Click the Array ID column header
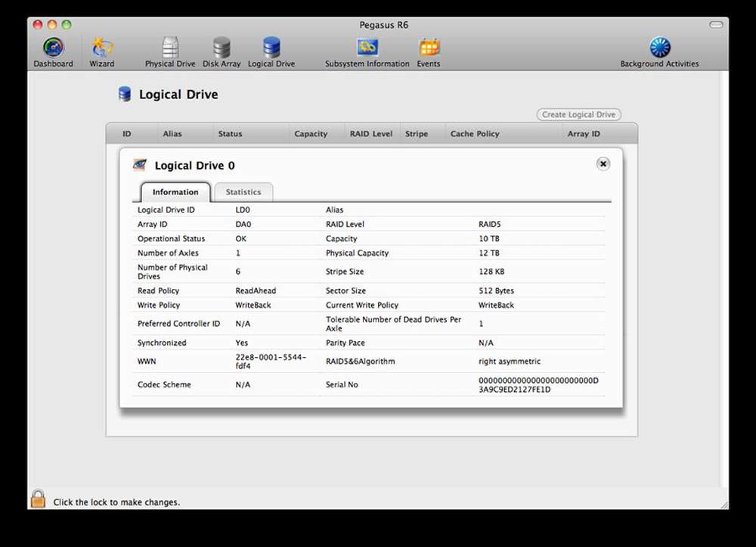This screenshot has height=547, width=756. (584, 134)
